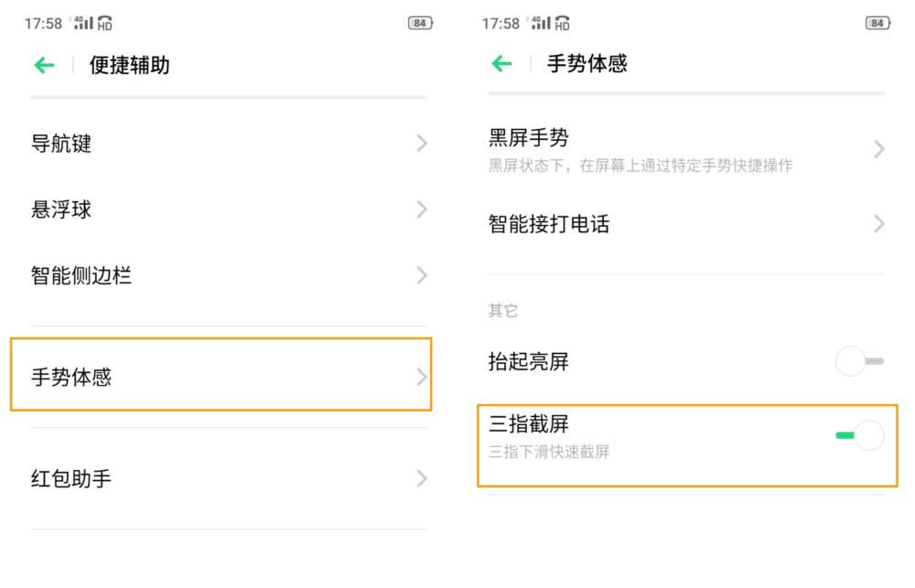Tap signal strength icon in left status bar
915x588 pixels.
pos(83,23)
